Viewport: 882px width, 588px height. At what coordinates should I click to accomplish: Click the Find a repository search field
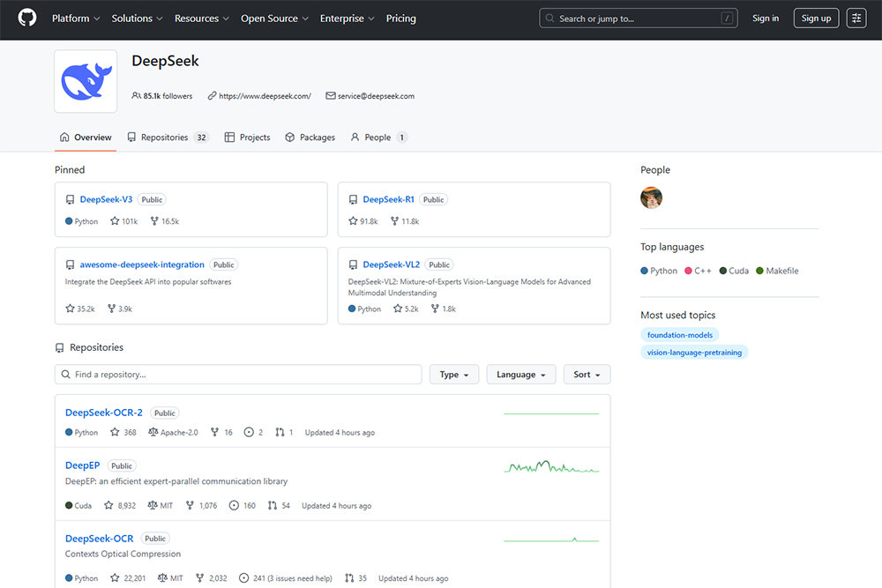coord(238,375)
